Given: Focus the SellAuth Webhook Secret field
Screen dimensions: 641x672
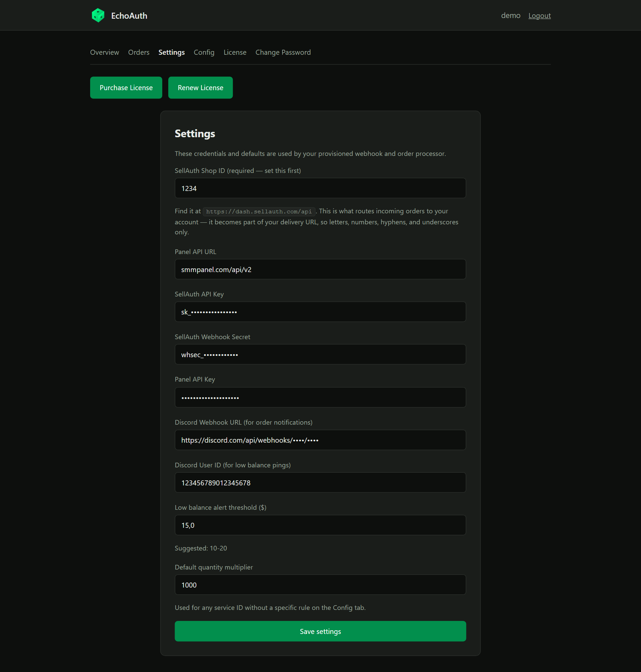Looking at the screenshot, I should [x=320, y=354].
